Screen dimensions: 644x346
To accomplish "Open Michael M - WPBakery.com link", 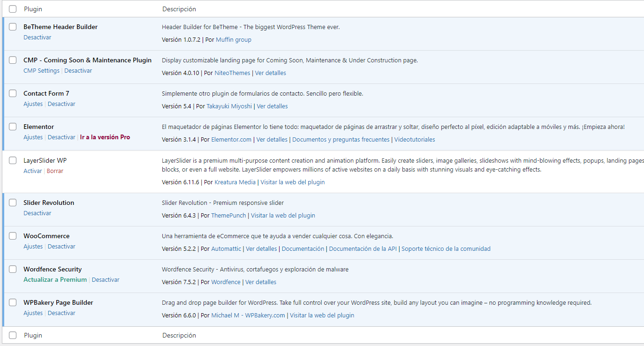I will click(248, 316).
